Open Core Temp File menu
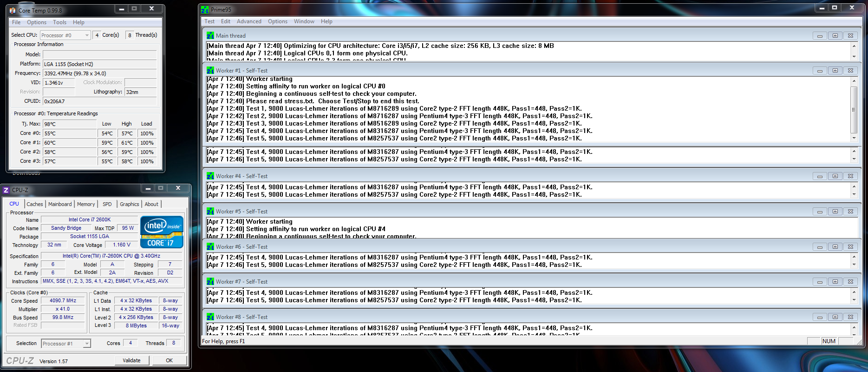868x372 pixels. 16,22
